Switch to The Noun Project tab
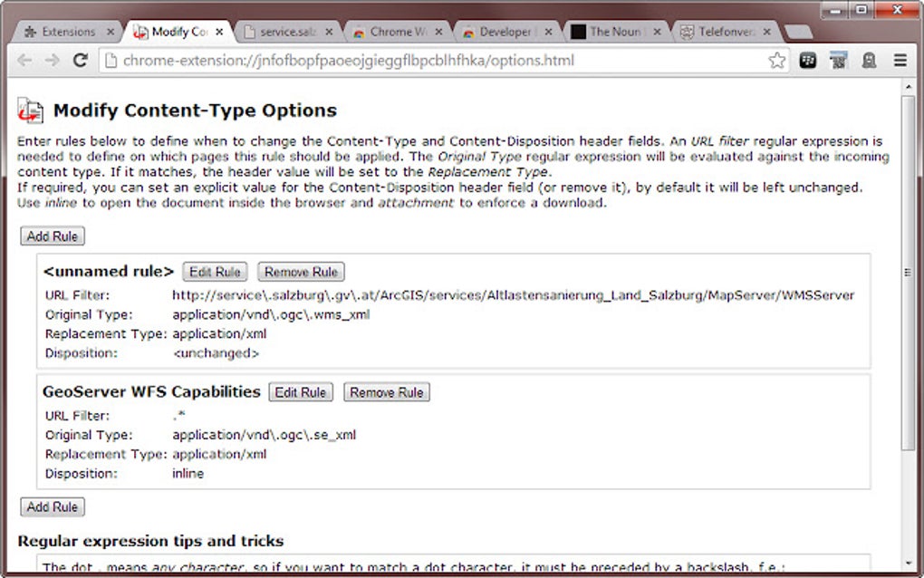This screenshot has height=578, width=924. tap(614, 32)
